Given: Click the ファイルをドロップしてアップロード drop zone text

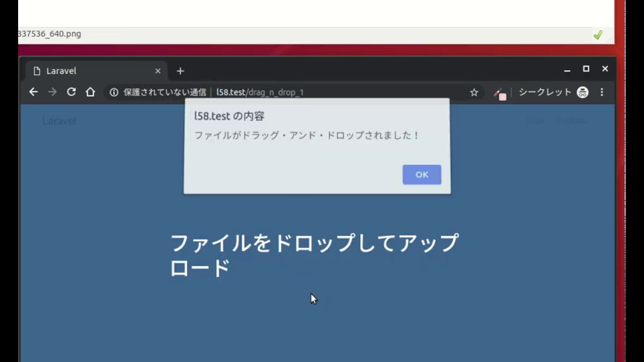Looking at the screenshot, I should [x=314, y=255].
